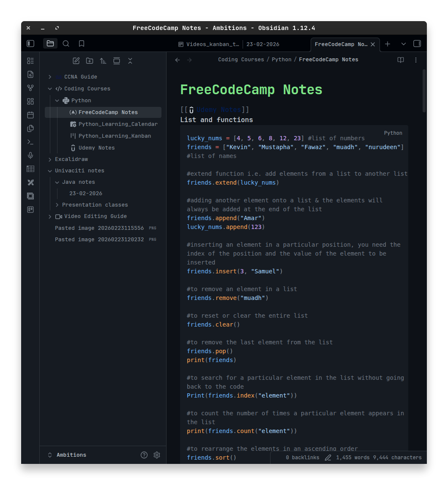This screenshot has height=485, width=448.
Task: Start the audio recorder from the ribbon
Action: pyautogui.click(x=30, y=155)
